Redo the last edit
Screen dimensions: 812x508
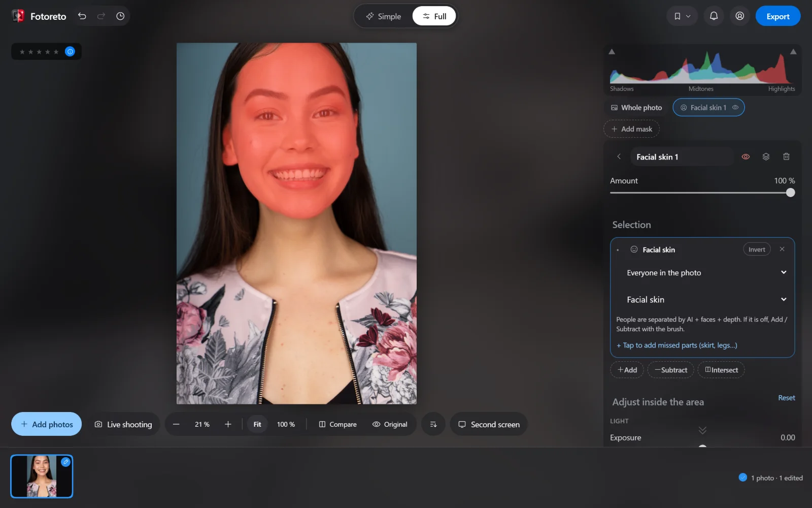pos(101,16)
